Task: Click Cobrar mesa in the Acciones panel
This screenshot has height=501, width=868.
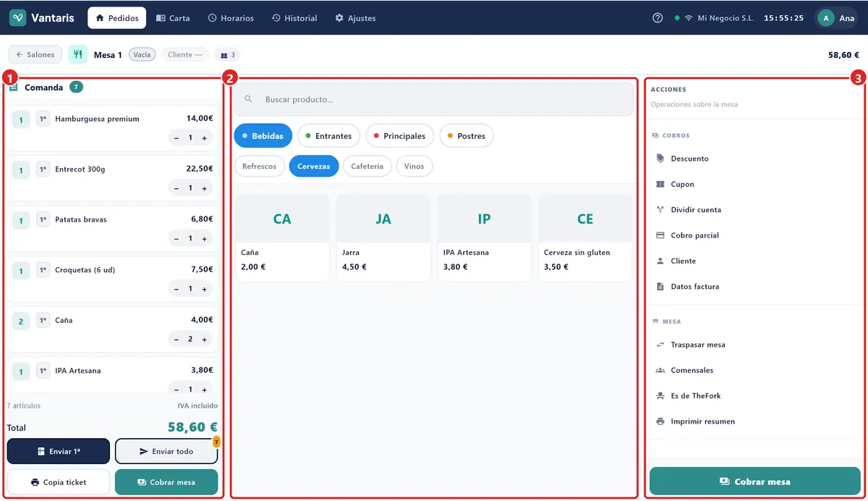Action: point(755,481)
